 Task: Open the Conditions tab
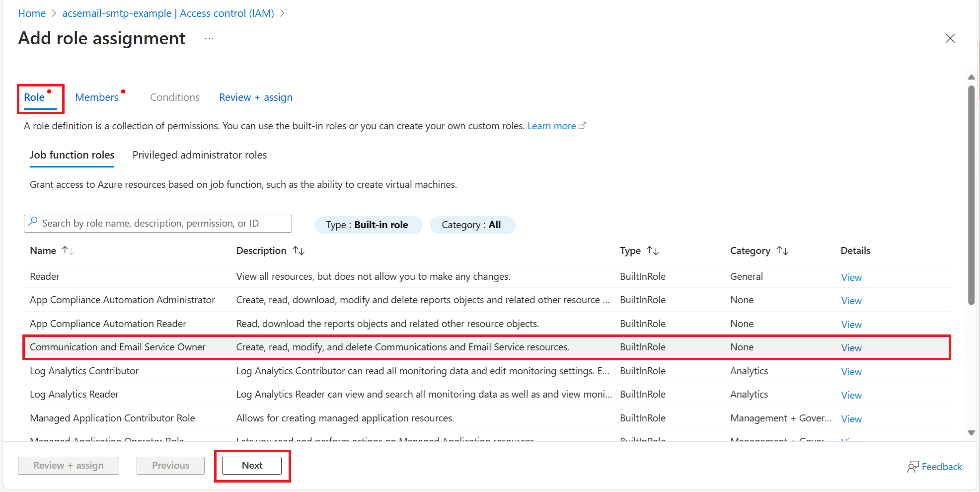click(174, 97)
